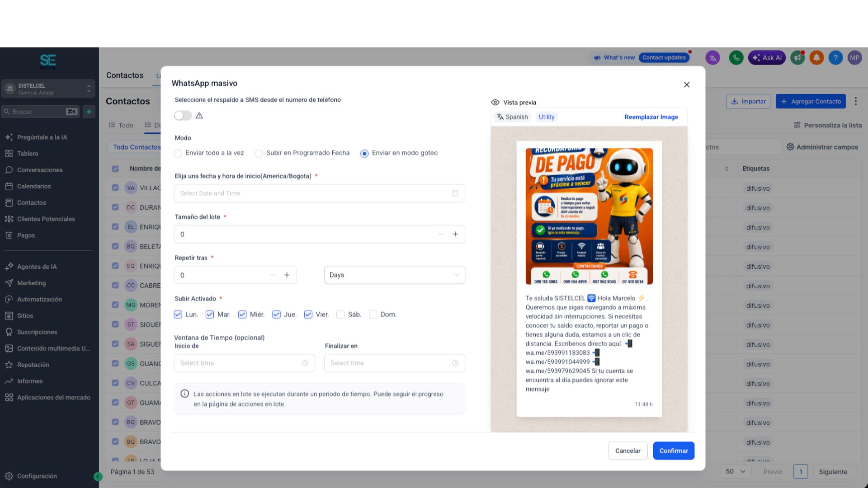Increase batch size with plus button
This screenshot has width=868, height=488.
(x=455, y=234)
